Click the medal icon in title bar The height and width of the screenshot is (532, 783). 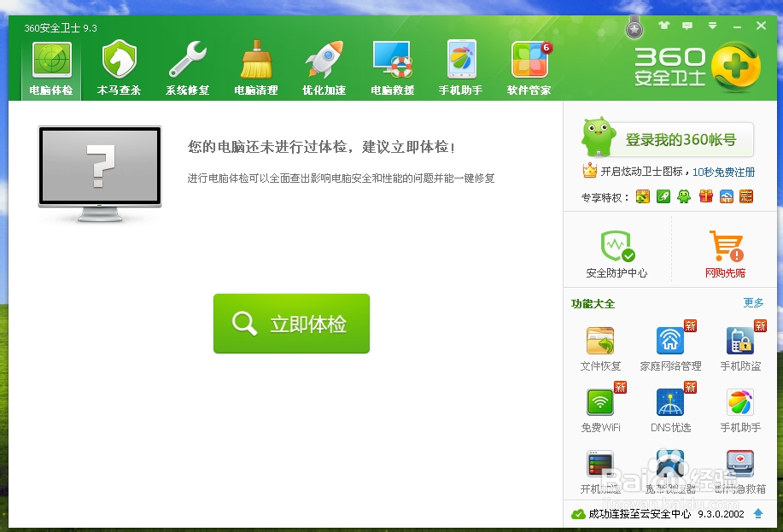coord(634,27)
